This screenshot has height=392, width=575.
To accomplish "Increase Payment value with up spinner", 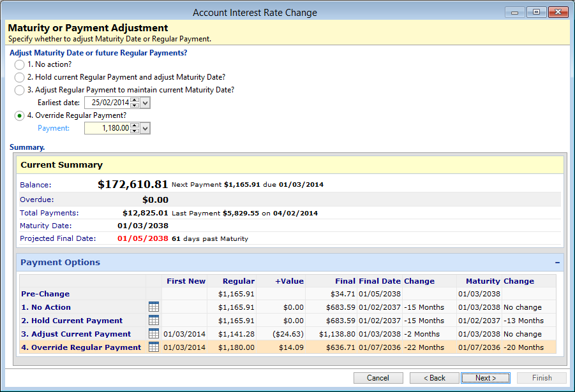I will (x=135, y=126).
